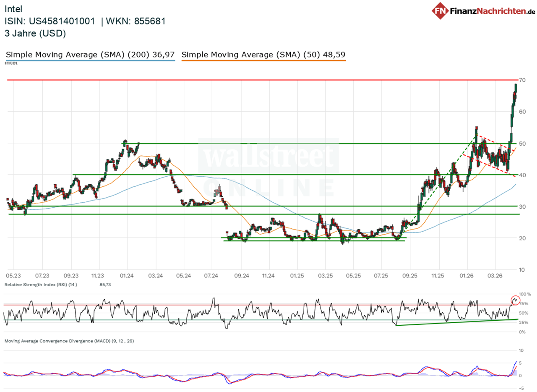537x392 pixels.
Task: Open the 3 Jahre (USD) period selector
Action: pyautogui.click(x=35, y=33)
